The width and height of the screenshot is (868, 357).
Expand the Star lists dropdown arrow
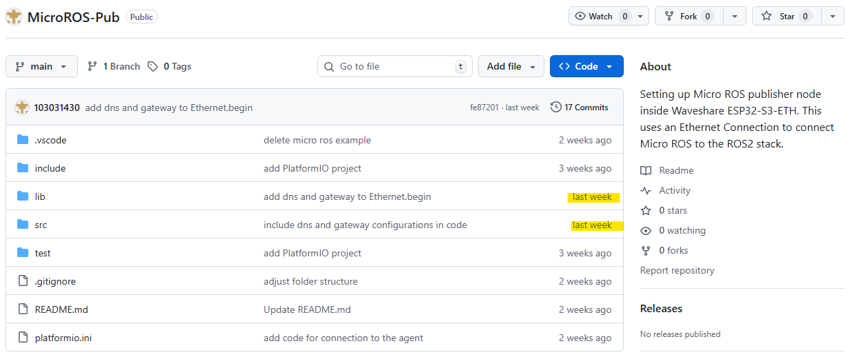coord(833,17)
